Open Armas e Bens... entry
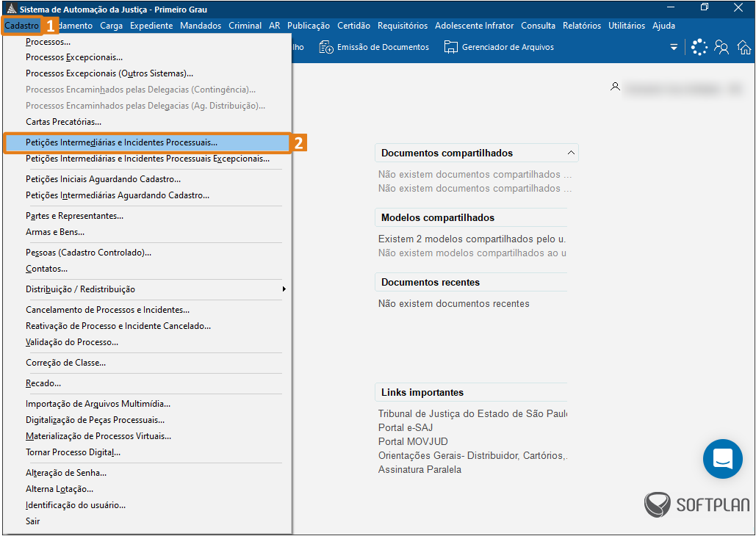756x536 pixels. point(148,232)
